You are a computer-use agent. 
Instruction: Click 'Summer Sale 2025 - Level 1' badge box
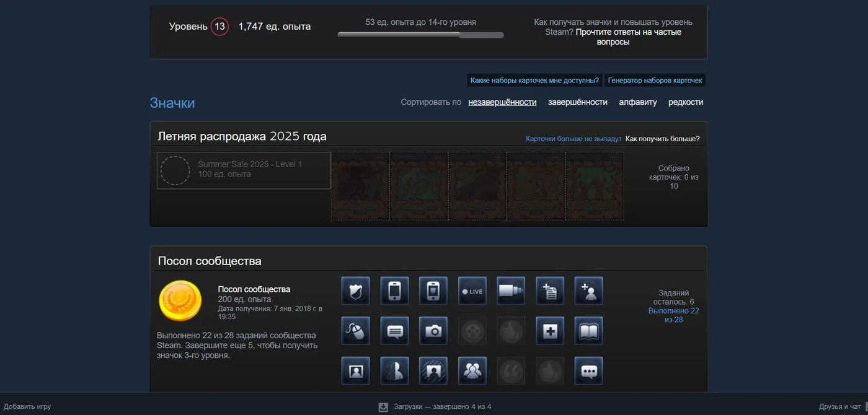point(244,170)
